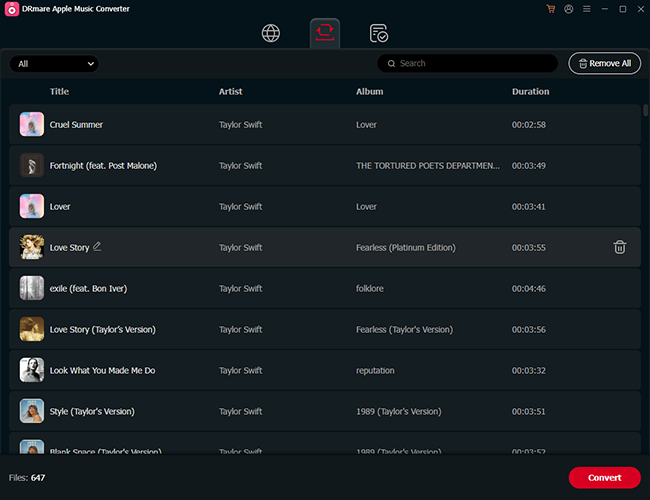Click Fearless (Taylor's Version) album text
This screenshot has height=500, width=650.
pyautogui.click(x=405, y=330)
